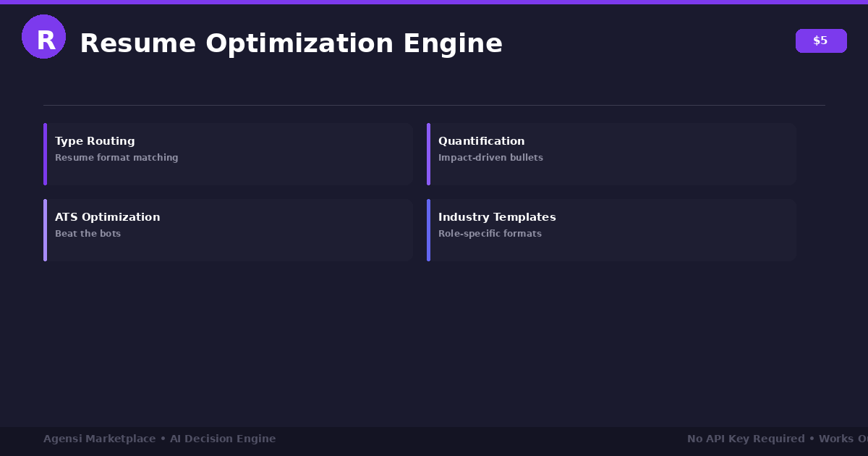This screenshot has width=868, height=456.
Task: Click the 'Role-specific formats' text
Action: coord(490,234)
